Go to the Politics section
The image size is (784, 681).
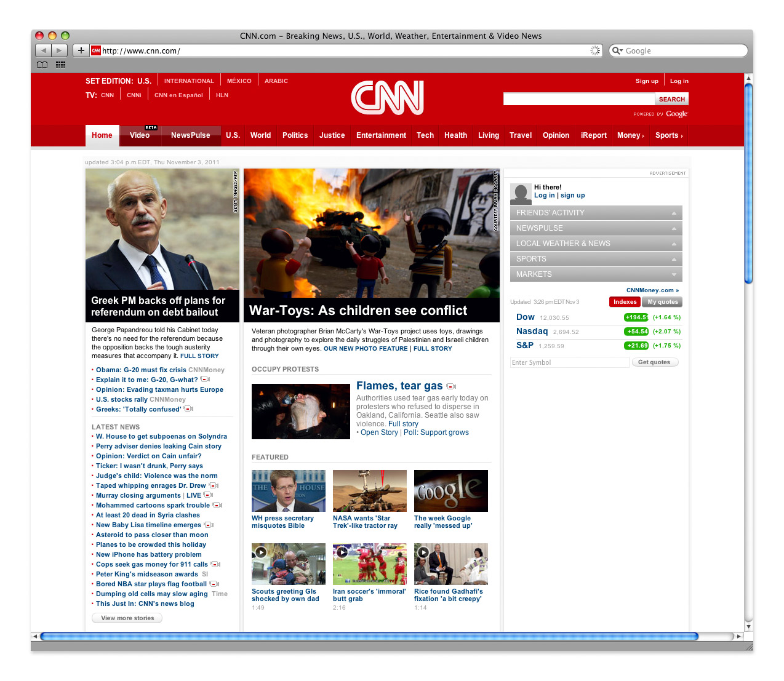point(295,135)
